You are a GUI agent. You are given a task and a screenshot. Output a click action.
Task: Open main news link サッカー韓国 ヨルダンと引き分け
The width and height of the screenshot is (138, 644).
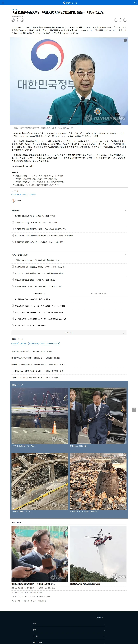tap(29, 601)
